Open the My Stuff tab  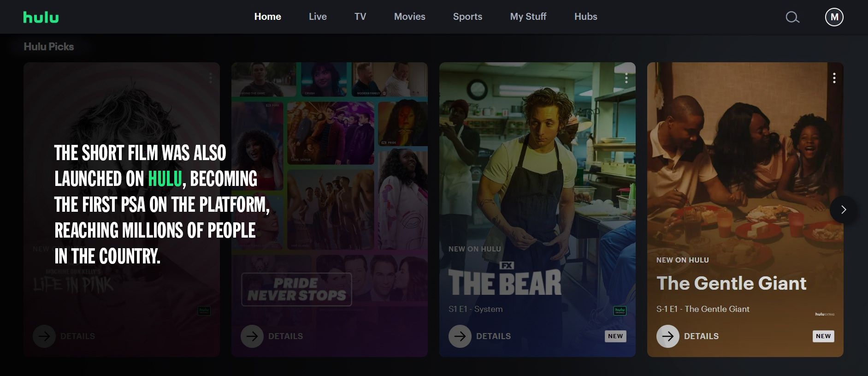click(528, 17)
